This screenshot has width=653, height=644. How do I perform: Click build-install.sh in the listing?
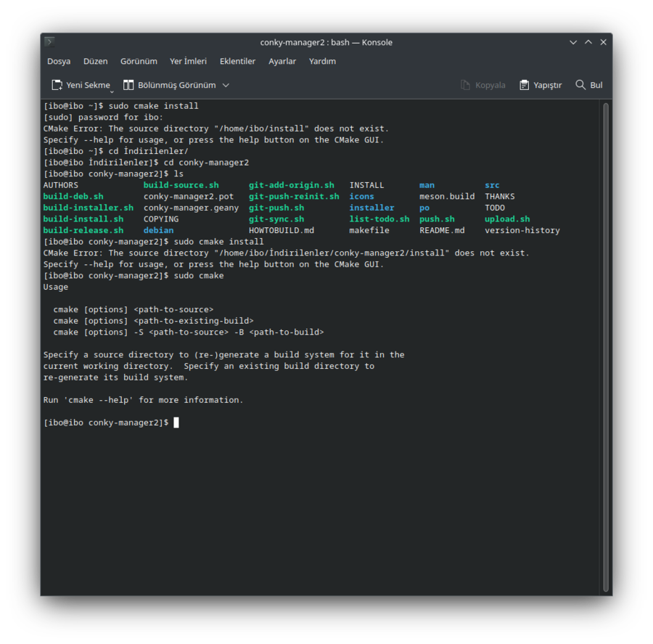(83, 219)
